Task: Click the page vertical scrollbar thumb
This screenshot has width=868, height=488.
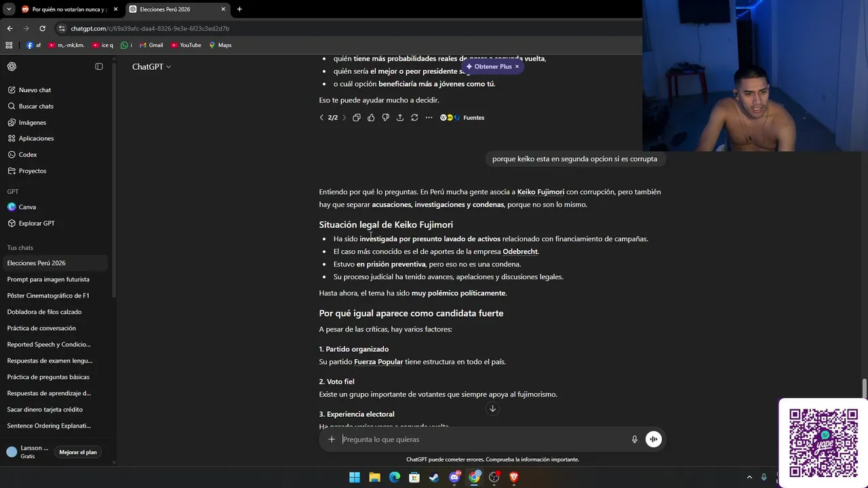Action: 864,389
